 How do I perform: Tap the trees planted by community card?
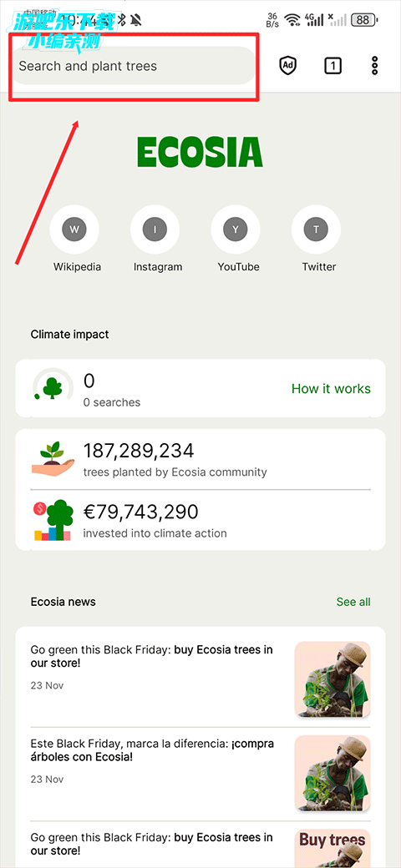(200, 460)
